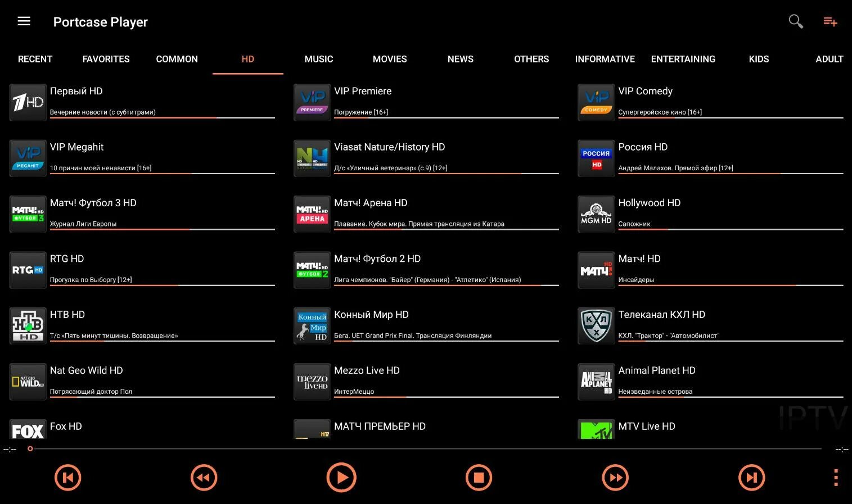Select channel name Hollywood HD
The width and height of the screenshot is (852, 504).
pyautogui.click(x=649, y=203)
